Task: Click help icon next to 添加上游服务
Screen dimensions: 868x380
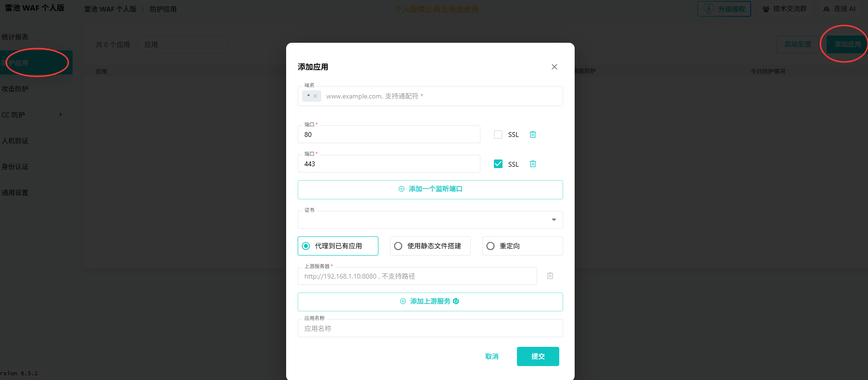Action: (456, 301)
